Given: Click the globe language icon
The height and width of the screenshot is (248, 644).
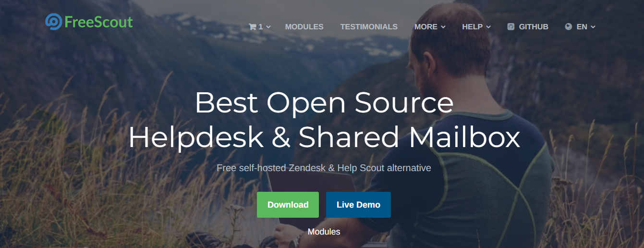Looking at the screenshot, I should click(x=569, y=27).
